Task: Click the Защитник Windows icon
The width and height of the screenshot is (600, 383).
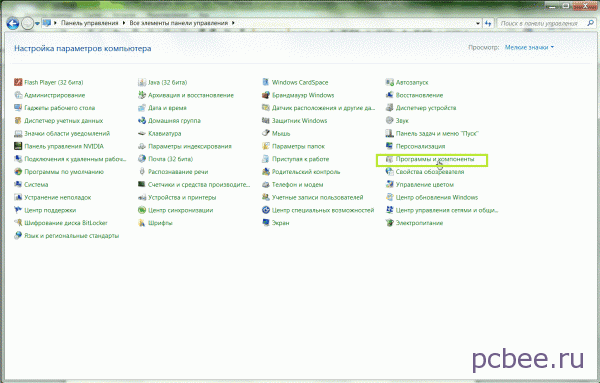Action: click(266, 121)
